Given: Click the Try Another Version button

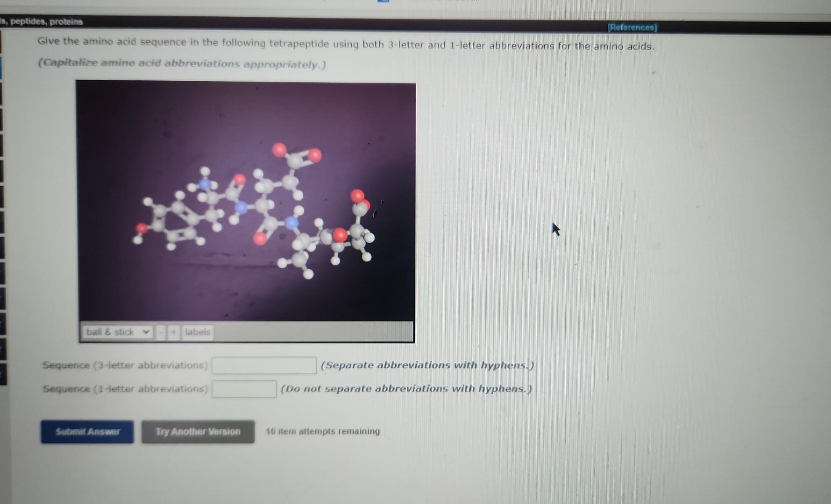Looking at the screenshot, I should pos(198,432).
